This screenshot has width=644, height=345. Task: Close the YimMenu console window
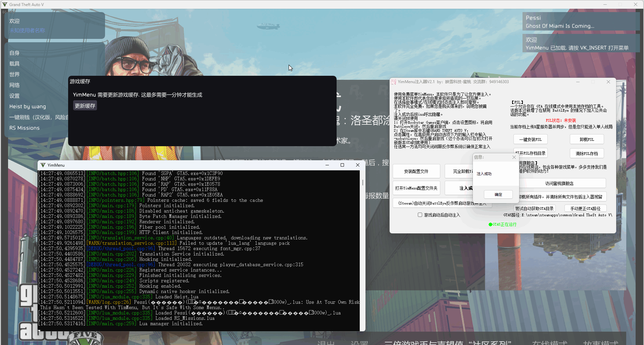coord(358,165)
